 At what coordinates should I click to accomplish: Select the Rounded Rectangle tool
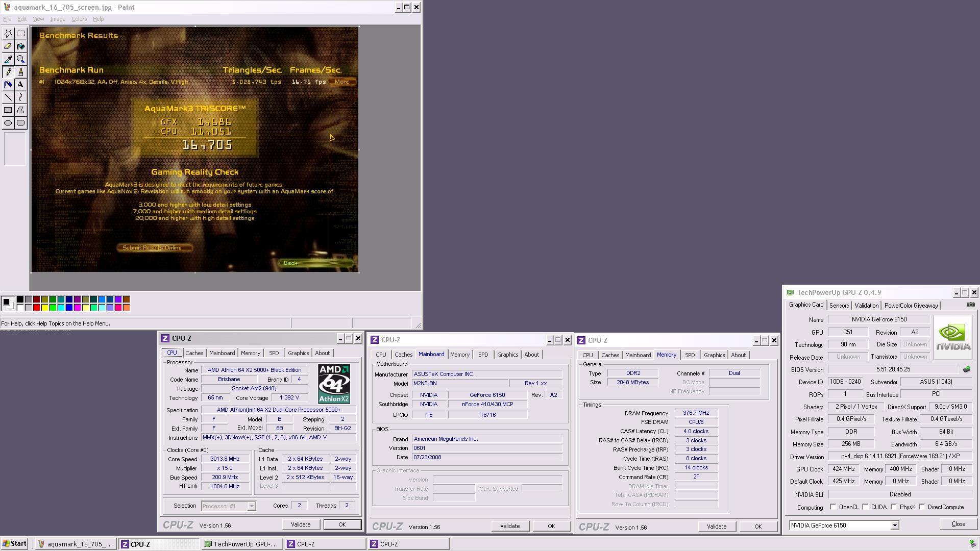(x=21, y=123)
